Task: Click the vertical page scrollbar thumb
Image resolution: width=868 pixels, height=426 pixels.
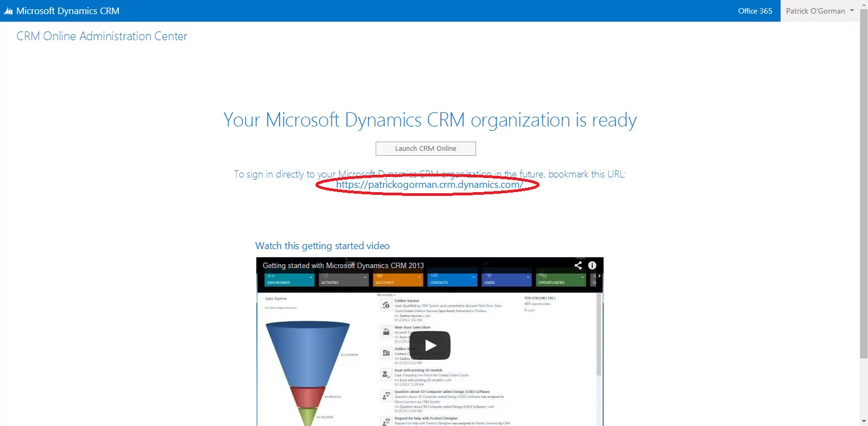Action: click(x=864, y=183)
